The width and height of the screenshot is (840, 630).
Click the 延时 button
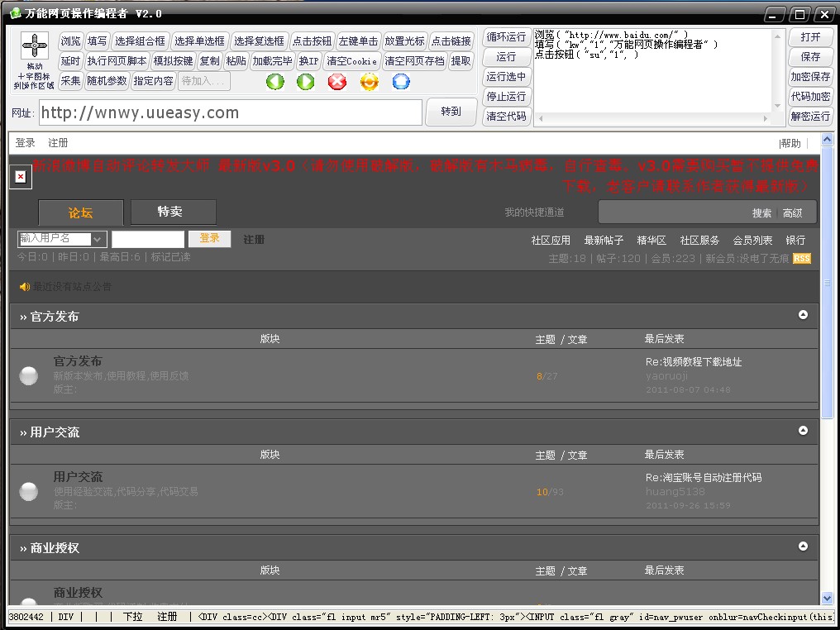[x=70, y=61]
